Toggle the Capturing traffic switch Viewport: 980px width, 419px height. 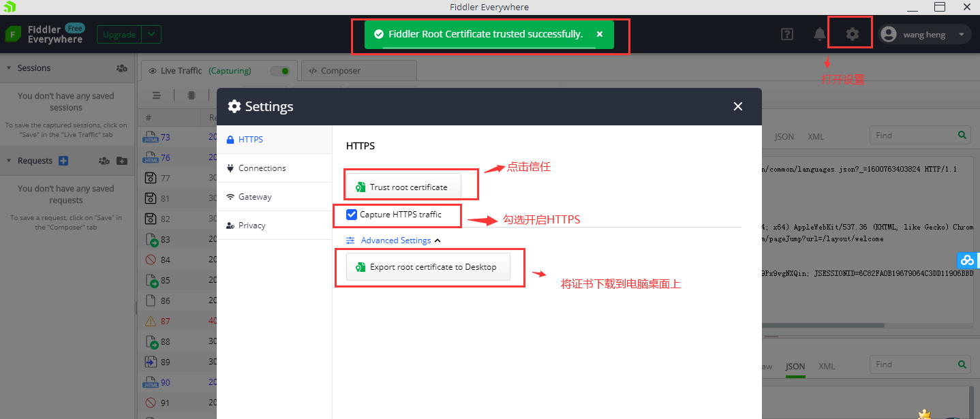tap(279, 71)
